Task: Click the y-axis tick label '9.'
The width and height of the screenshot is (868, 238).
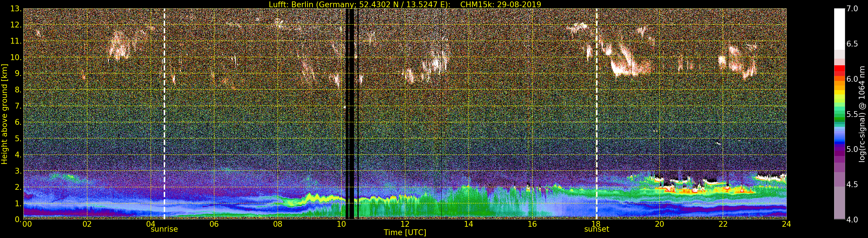Action: 18,73
